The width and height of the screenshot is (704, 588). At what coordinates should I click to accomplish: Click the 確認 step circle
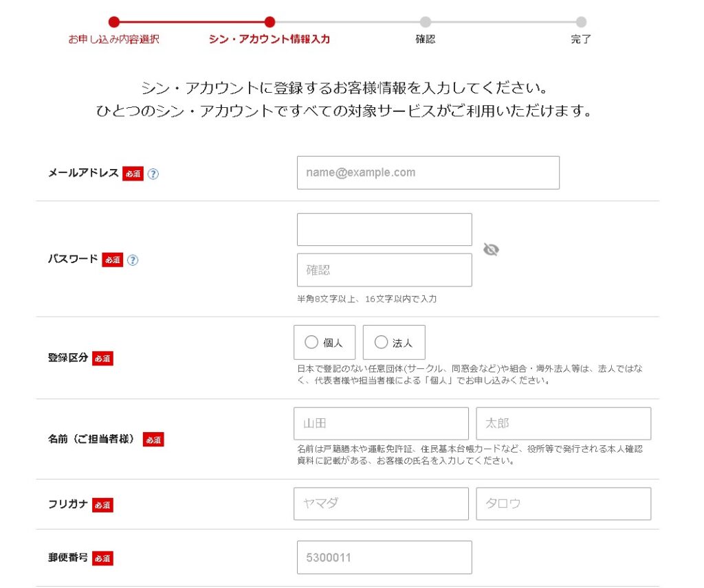(426, 22)
